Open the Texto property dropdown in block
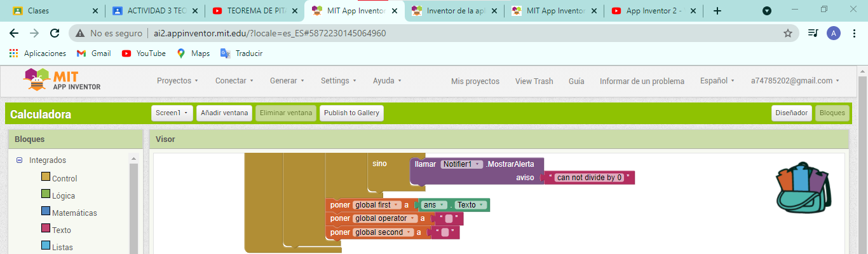Image resolution: width=868 pixels, height=254 pixels. click(471, 205)
